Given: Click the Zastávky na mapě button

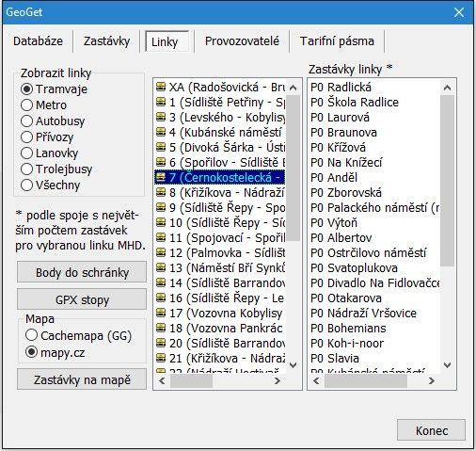Looking at the screenshot, I should click(82, 379).
